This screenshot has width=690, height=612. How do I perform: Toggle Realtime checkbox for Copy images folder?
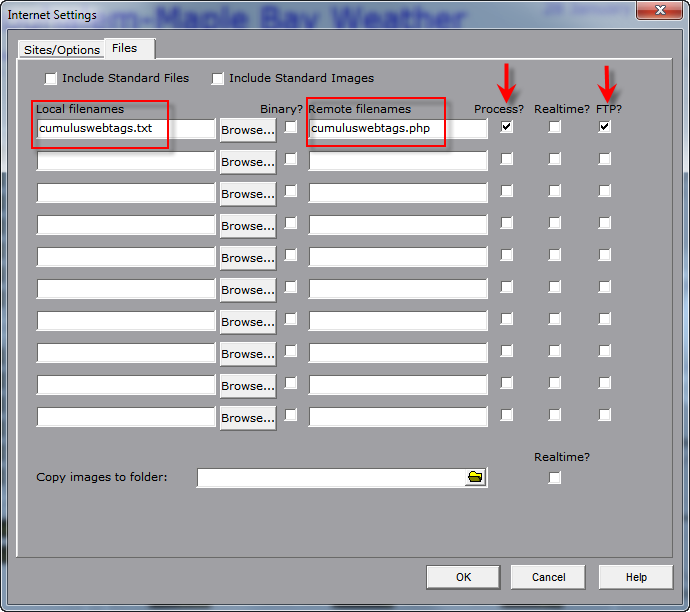tap(555, 478)
